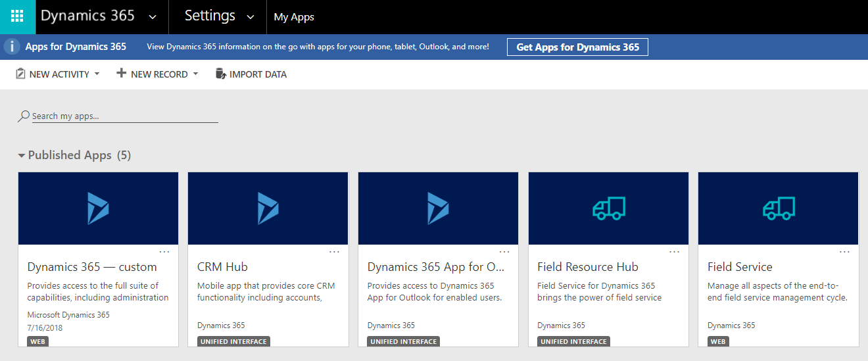Screen dimensions: 868x361
Task: Expand the Settings dropdown chevron
Action: click(251, 17)
